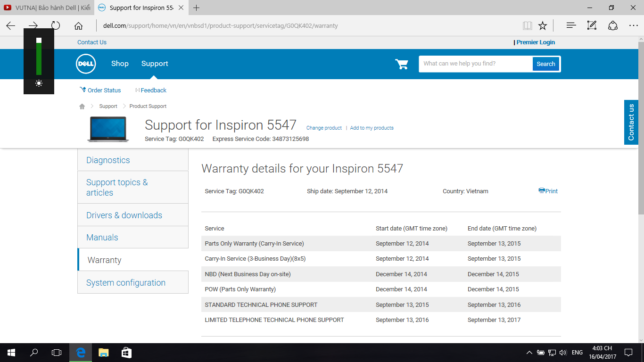Open the Edge Hub icon

pyautogui.click(x=571, y=25)
